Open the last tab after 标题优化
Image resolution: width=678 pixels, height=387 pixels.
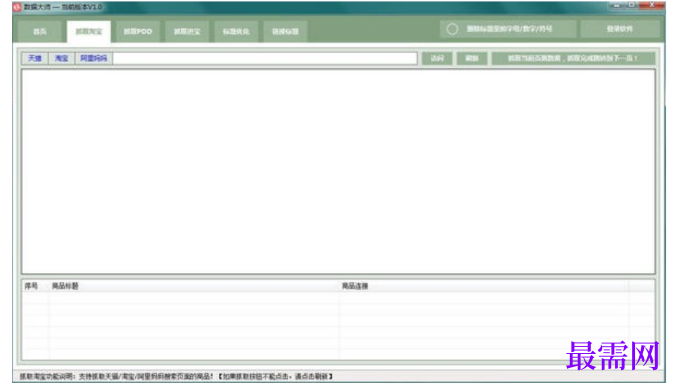coord(285,32)
